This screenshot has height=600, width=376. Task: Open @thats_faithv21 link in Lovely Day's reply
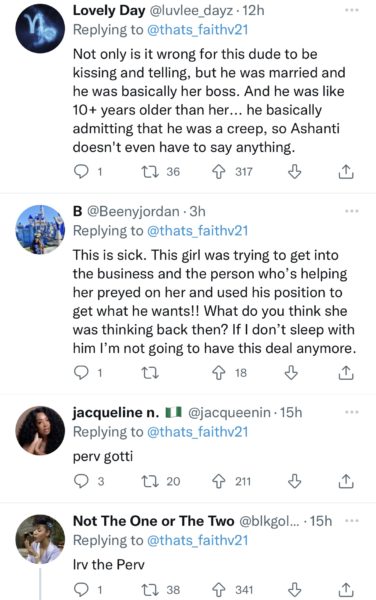[198, 29]
